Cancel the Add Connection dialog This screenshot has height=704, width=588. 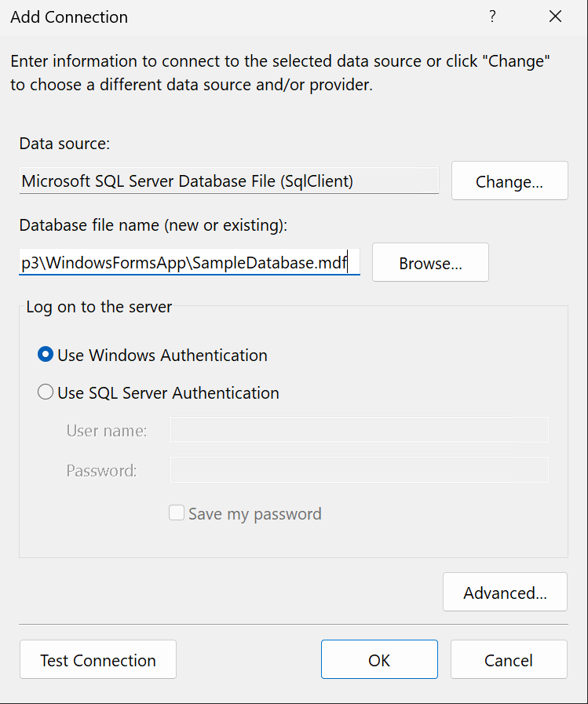click(508, 659)
